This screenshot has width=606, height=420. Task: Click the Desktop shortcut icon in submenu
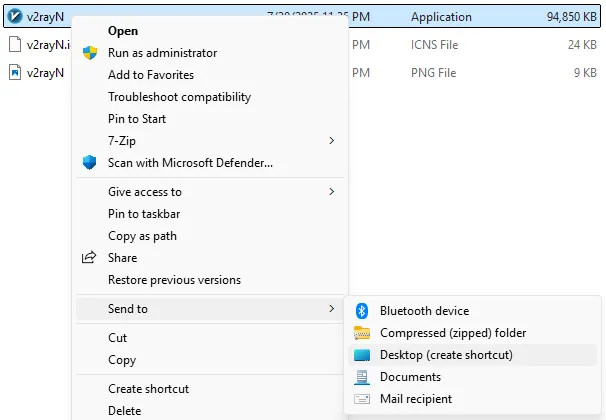coord(362,355)
